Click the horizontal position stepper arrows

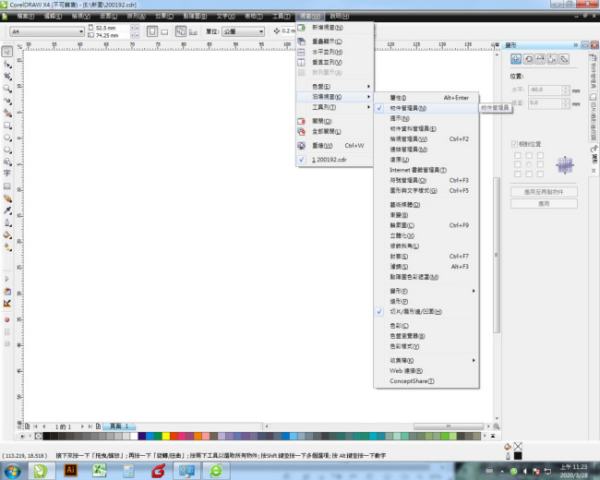click(x=566, y=90)
